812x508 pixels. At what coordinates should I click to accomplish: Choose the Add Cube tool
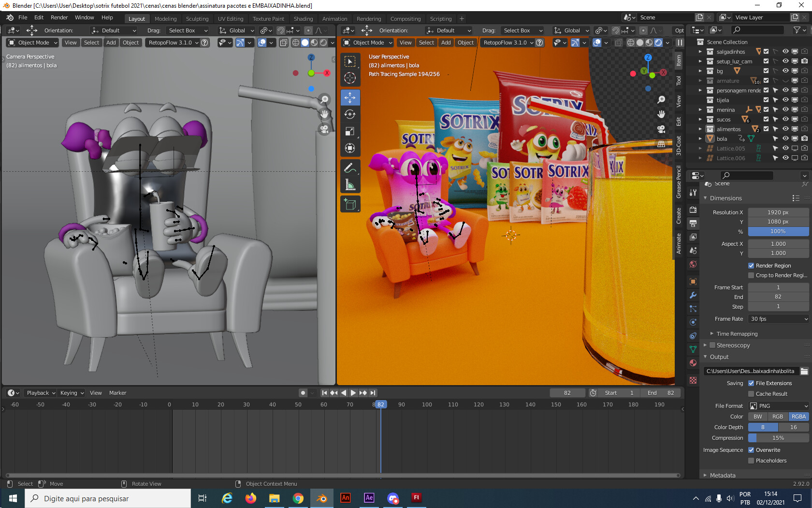350,204
